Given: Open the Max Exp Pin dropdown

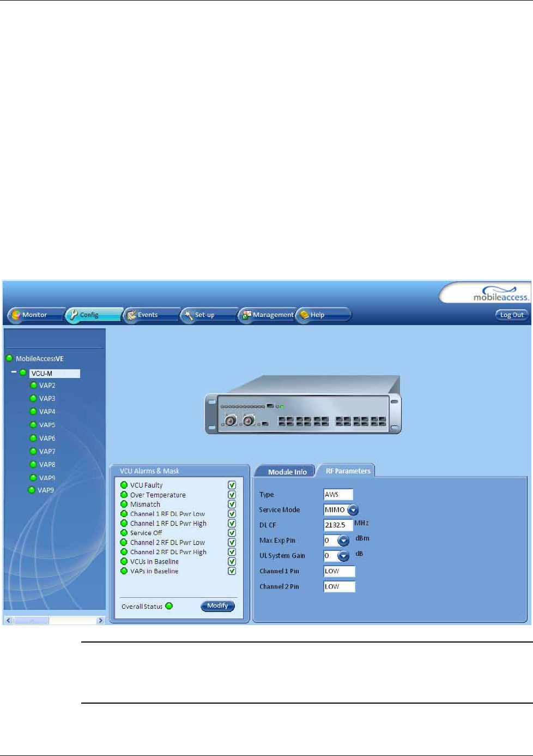Looking at the screenshot, I should tap(343, 541).
